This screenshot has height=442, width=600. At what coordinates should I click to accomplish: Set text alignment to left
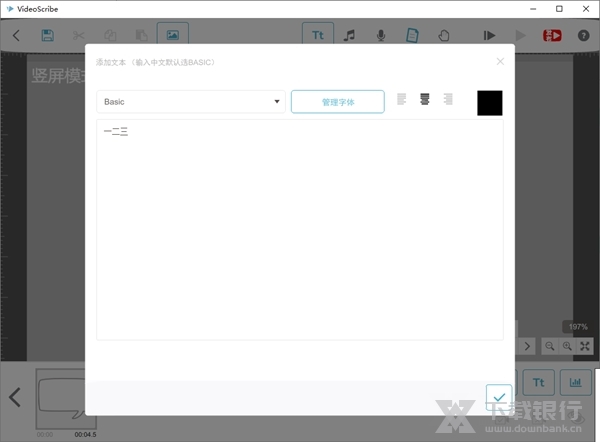[x=402, y=100]
